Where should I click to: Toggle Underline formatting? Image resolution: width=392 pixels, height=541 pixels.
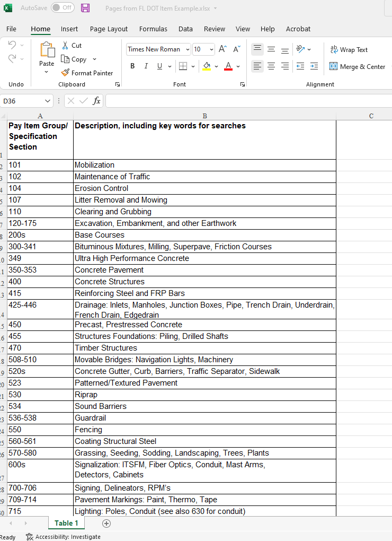tap(159, 66)
